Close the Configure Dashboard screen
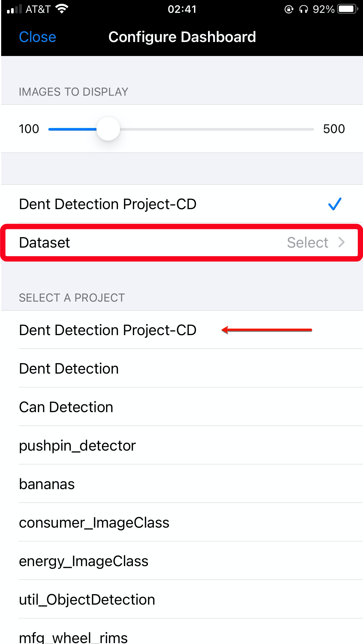 pyautogui.click(x=38, y=37)
